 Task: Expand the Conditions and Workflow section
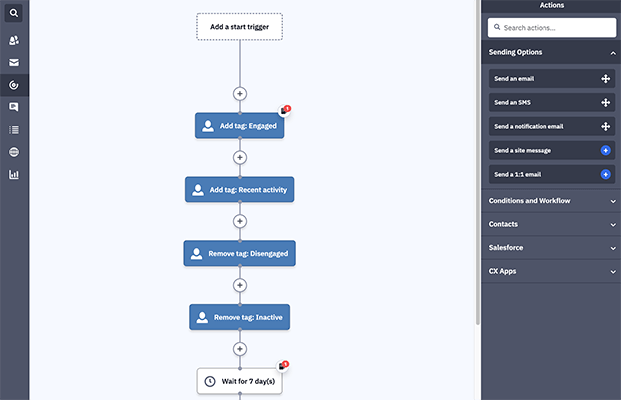612,201
